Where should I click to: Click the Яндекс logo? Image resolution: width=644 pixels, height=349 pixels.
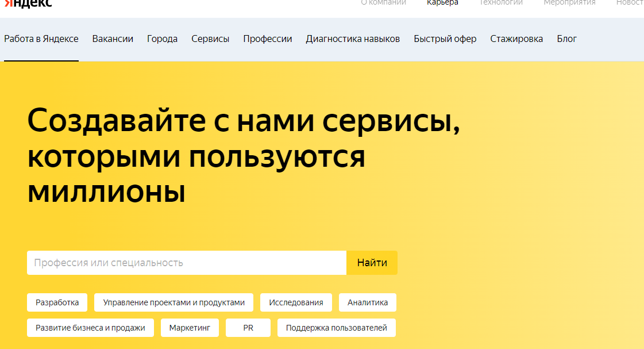click(x=28, y=3)
